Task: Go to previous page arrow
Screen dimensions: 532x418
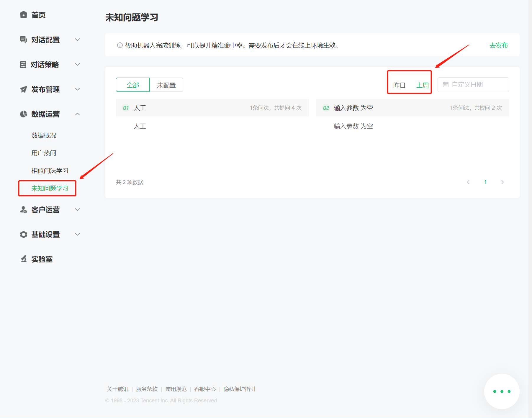Action: pos(468,182)
